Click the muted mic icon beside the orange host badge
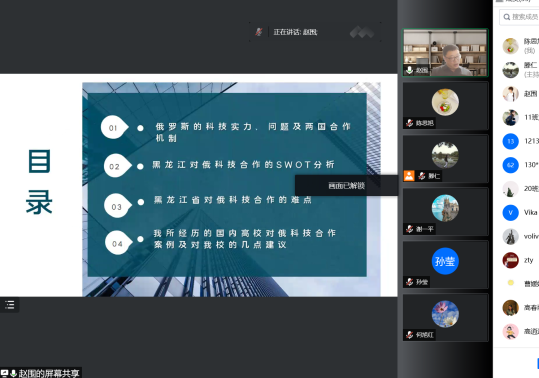 coord(422,176)
